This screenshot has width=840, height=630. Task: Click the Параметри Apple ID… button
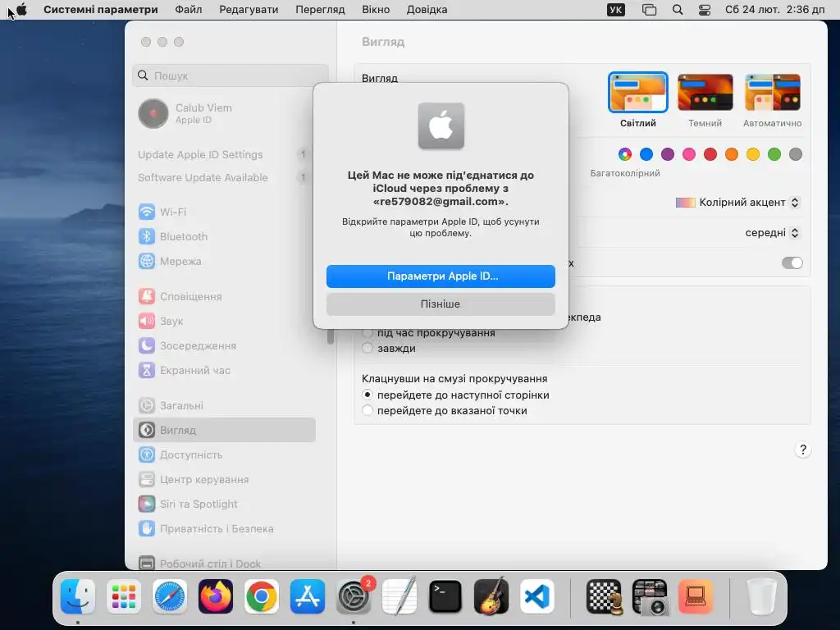click(441, 276)
